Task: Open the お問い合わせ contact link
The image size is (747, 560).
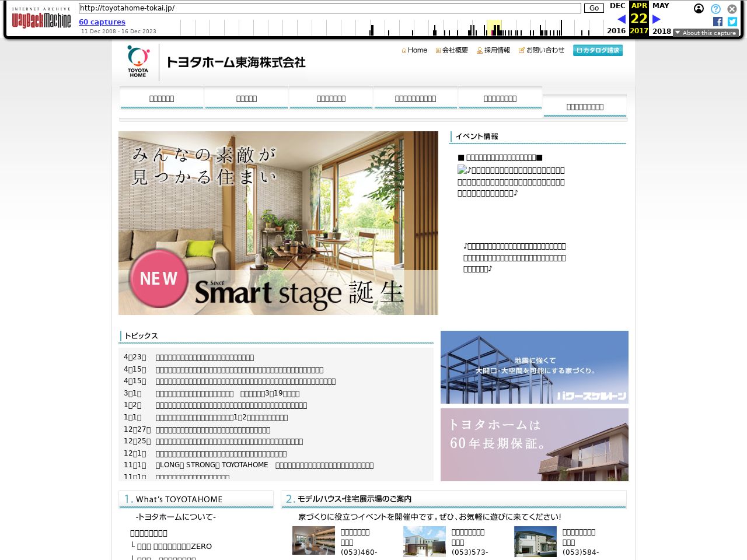Action: (x=542, y=50)
